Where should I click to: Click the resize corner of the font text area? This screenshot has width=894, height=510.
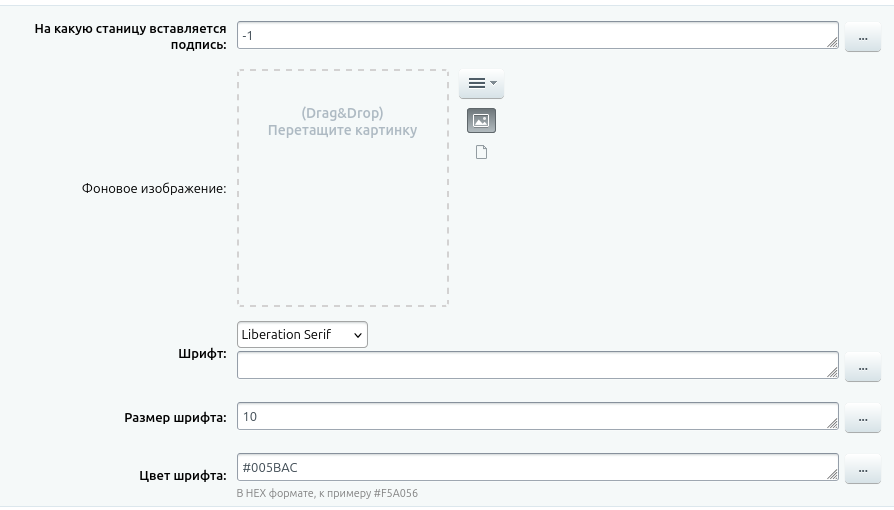pos(833,373)
